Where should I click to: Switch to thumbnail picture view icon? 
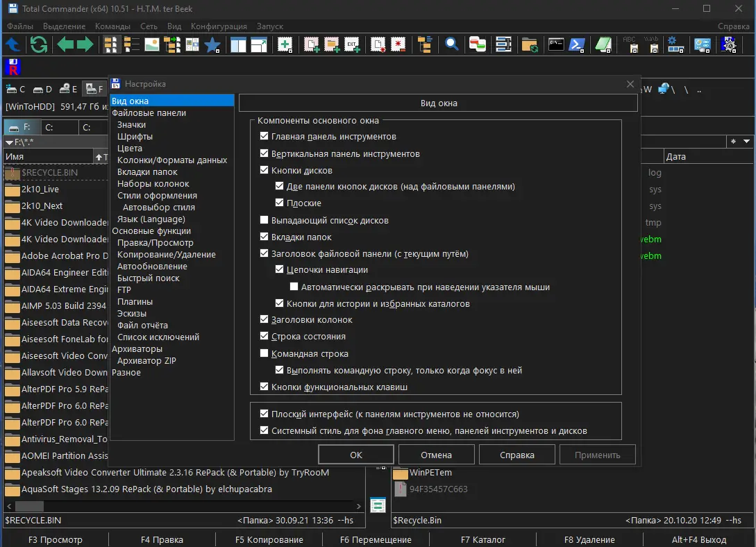click(152, 45)
